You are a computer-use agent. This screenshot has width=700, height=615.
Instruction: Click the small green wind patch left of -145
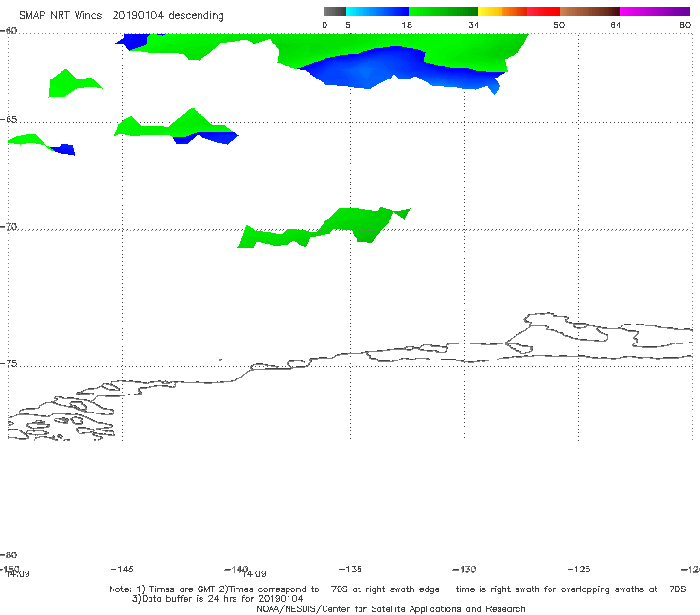75,83
